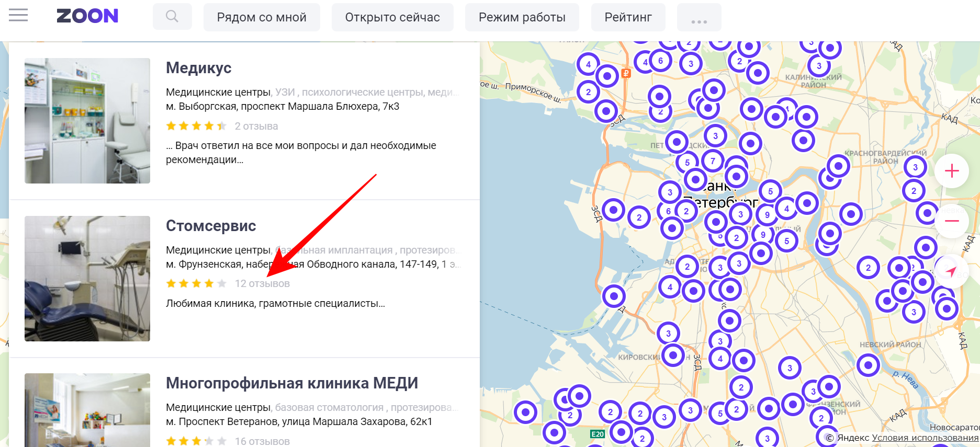Select the 'Рядом со мной' filter

click(x=262, y=17)
